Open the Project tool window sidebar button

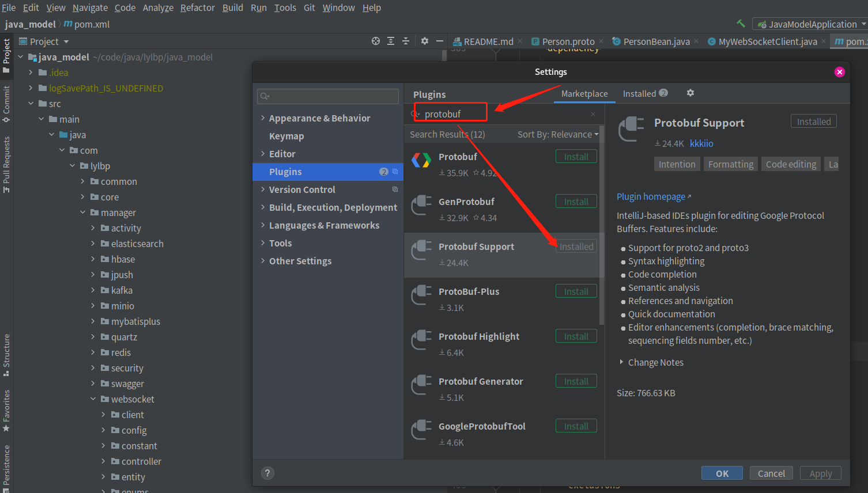[6, 56]
